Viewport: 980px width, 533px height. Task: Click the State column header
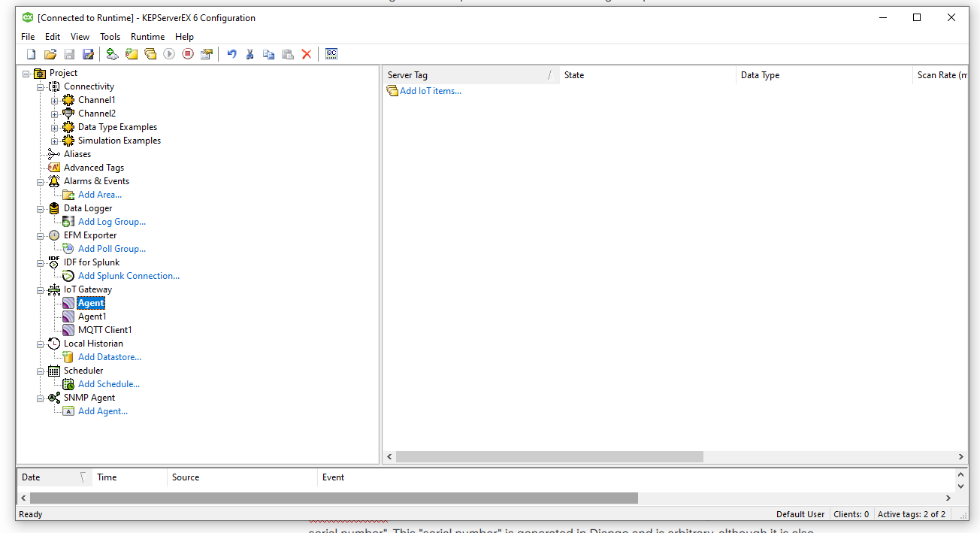coord(647,75)
